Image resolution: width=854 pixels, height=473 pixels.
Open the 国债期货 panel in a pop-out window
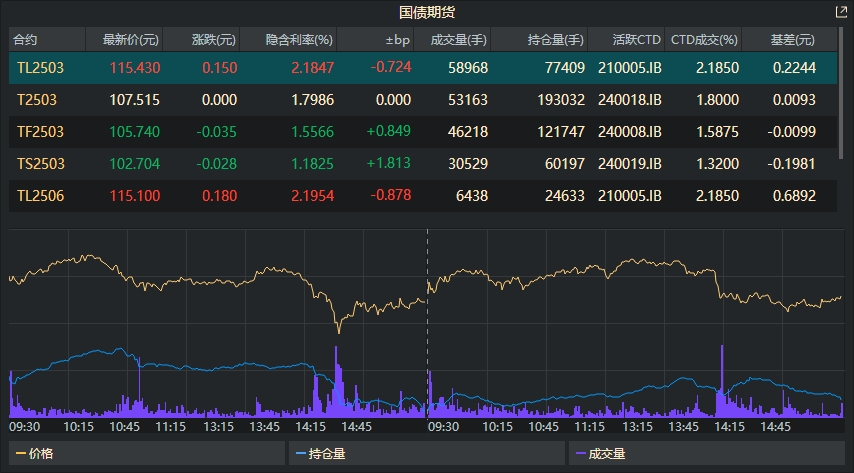[840, 12]
